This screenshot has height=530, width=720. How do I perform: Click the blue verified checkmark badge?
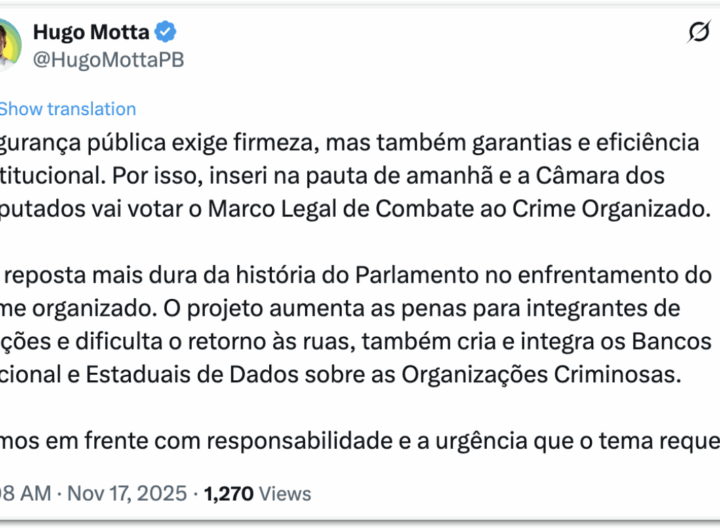pyautogui.click(x=165, y=32)
